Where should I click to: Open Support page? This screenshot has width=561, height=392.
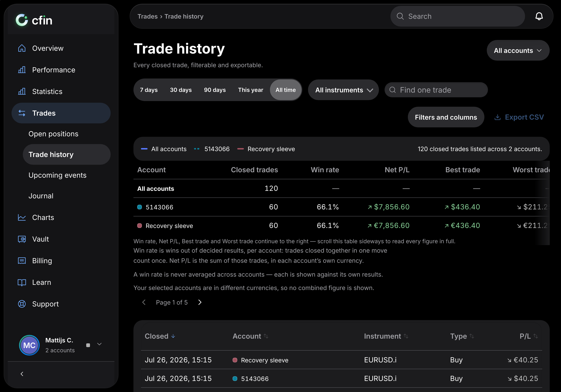(61, 304)
